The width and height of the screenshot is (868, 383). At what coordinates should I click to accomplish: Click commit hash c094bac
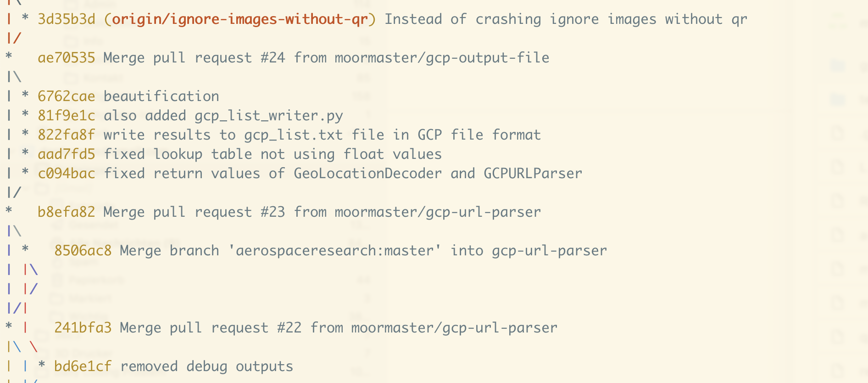pos(66,174)
